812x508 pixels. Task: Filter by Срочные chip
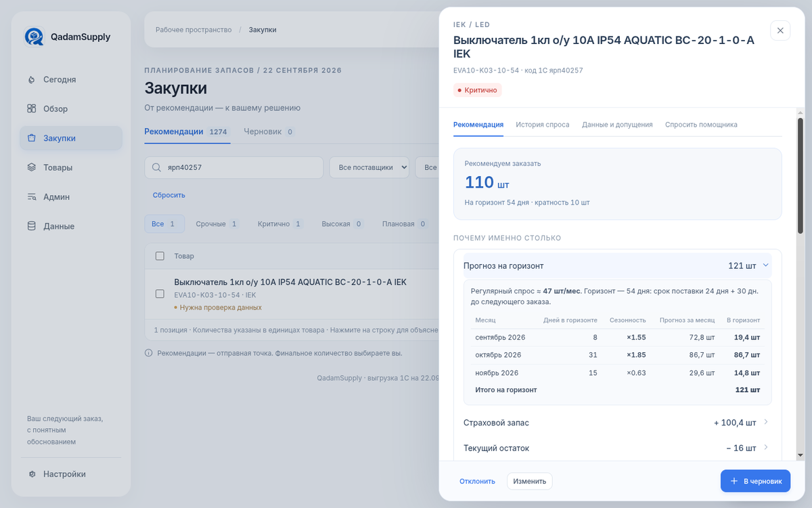coord(217,224)
